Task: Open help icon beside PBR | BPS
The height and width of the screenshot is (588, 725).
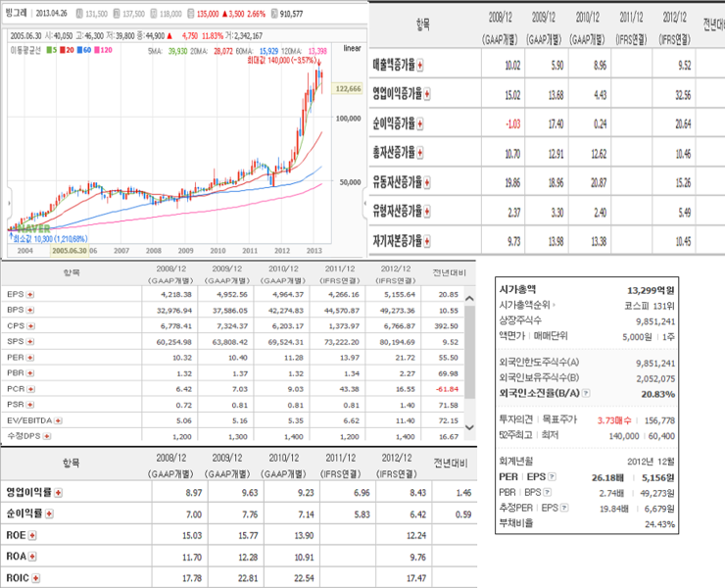Action: click(x=547, y=492)
